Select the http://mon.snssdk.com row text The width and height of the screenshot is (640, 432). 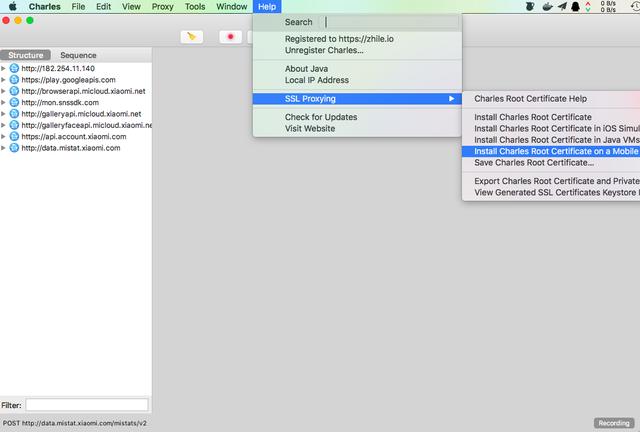click(60, 102)
